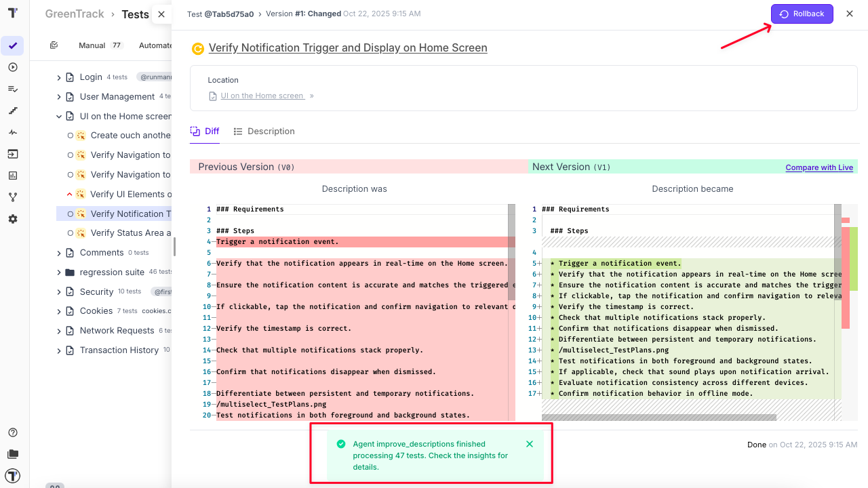Expand the Security test suite

click(x=58, y=291)
